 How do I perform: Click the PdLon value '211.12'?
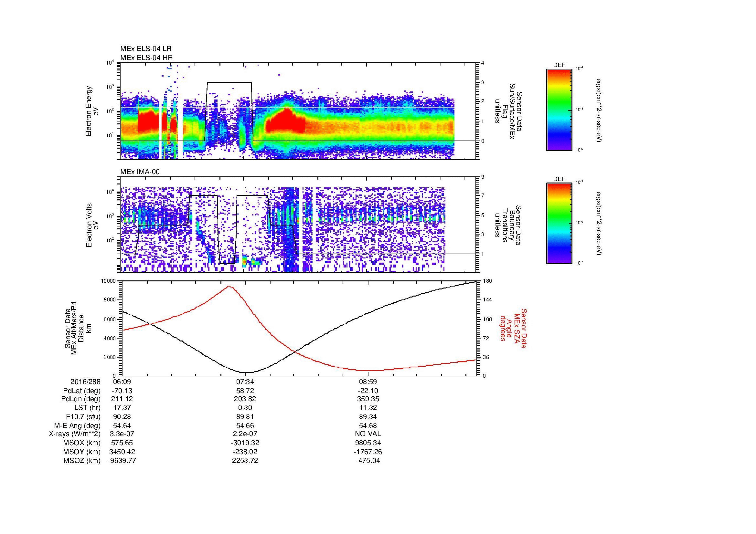click(122, 399)
